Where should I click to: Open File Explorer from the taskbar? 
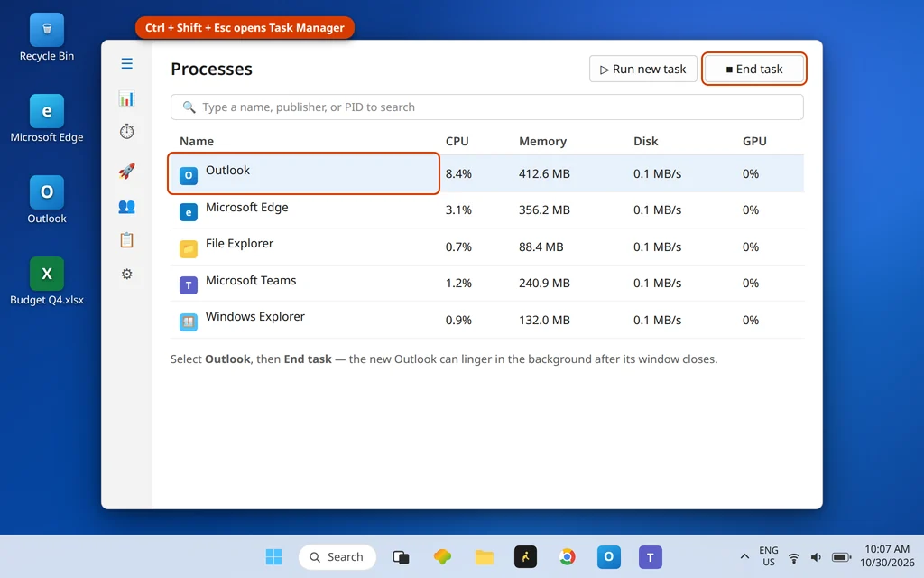point(485,556)
